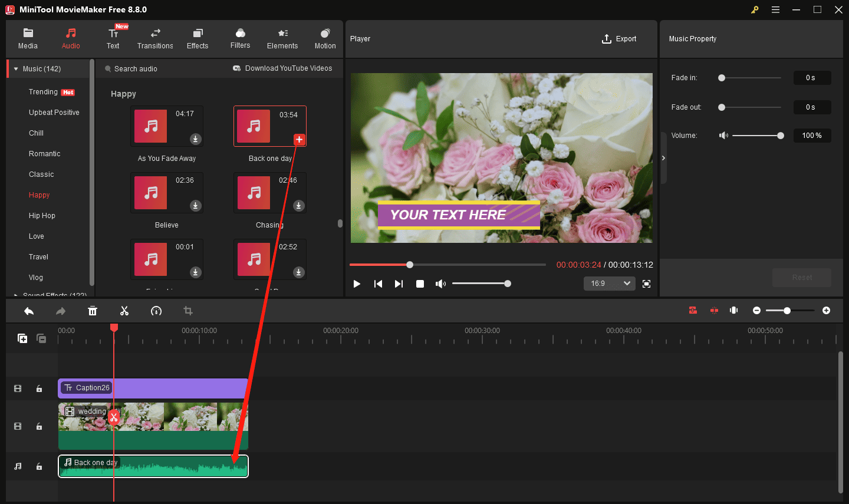Viewport: 849px width, 504px height.
Task: Toggle the red timeline marker option
Action: click(x=714, y=310)
